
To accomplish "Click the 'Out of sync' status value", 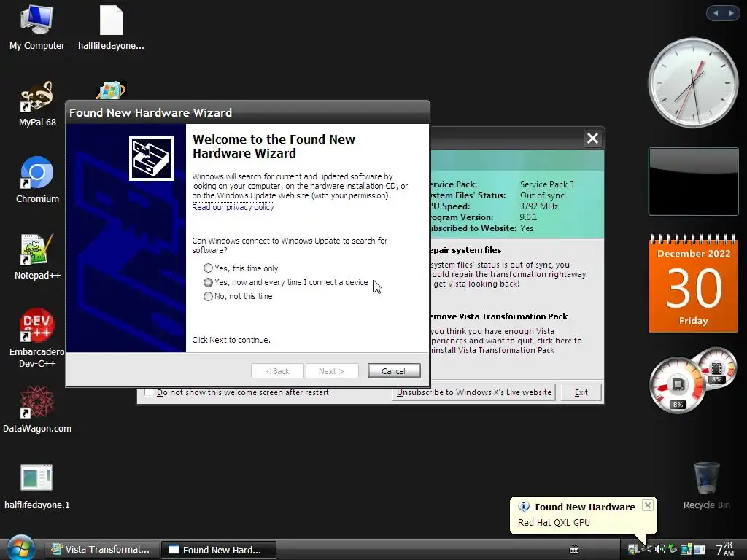I will tap(542, 195).
